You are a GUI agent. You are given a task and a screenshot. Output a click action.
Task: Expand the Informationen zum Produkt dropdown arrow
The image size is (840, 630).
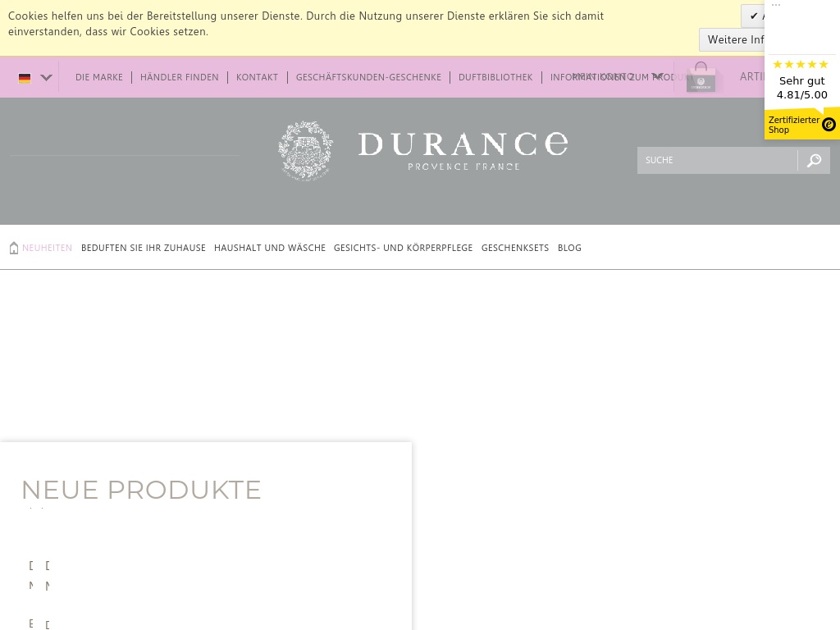(x=657, y=77)
